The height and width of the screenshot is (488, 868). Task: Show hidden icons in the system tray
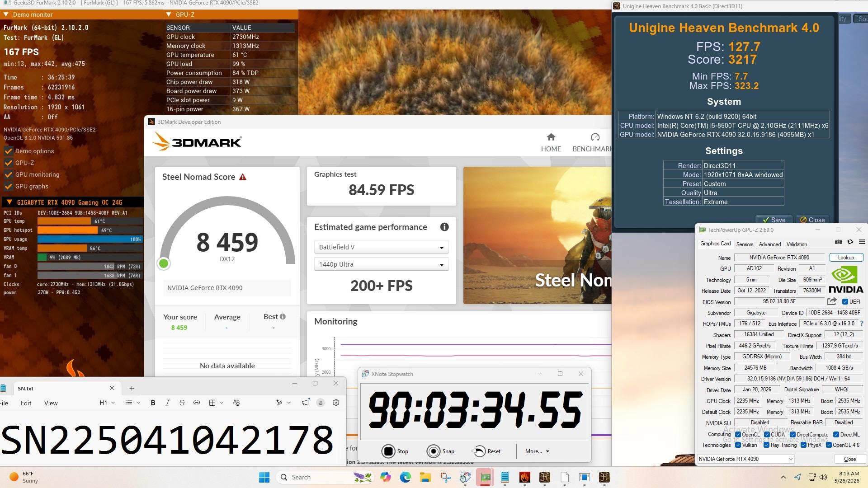coord(783,477)
